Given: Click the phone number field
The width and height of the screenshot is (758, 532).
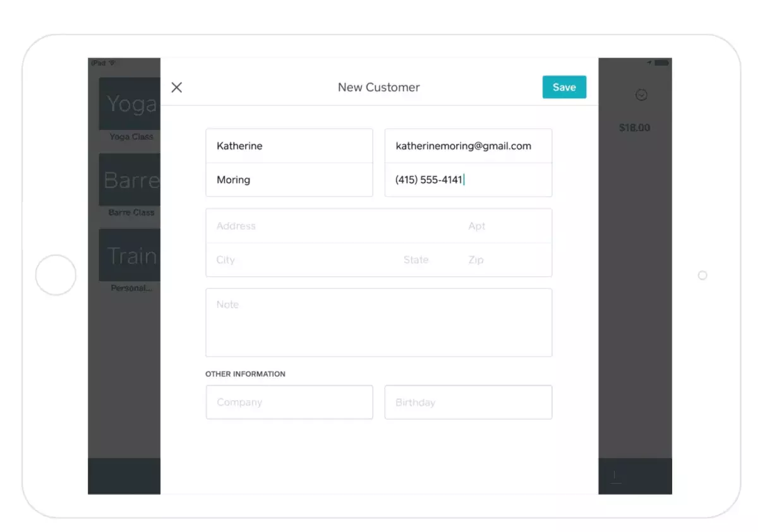Looking at the screenshot, I should pos(468,180).
